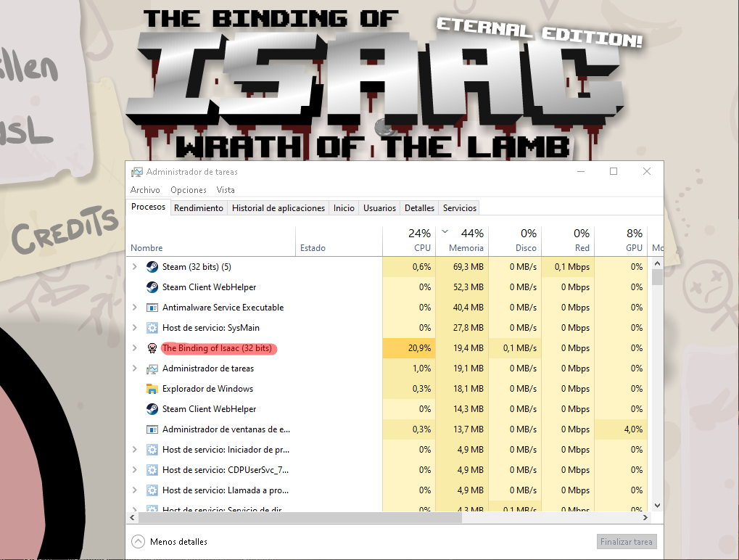Screen dimensions: 739x560
Task: Click the 14,3 MB Steam Client WebHelper icon
Action: click(x=152, y=409)
